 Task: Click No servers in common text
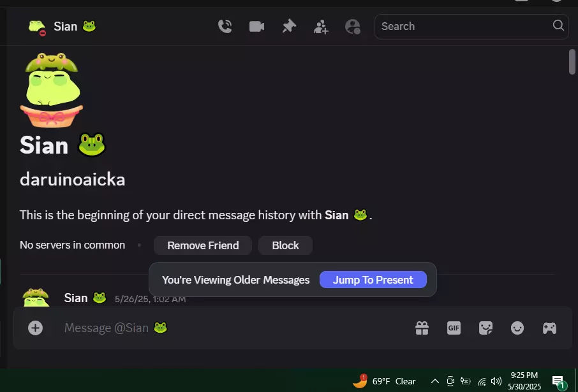click(72, 245)
